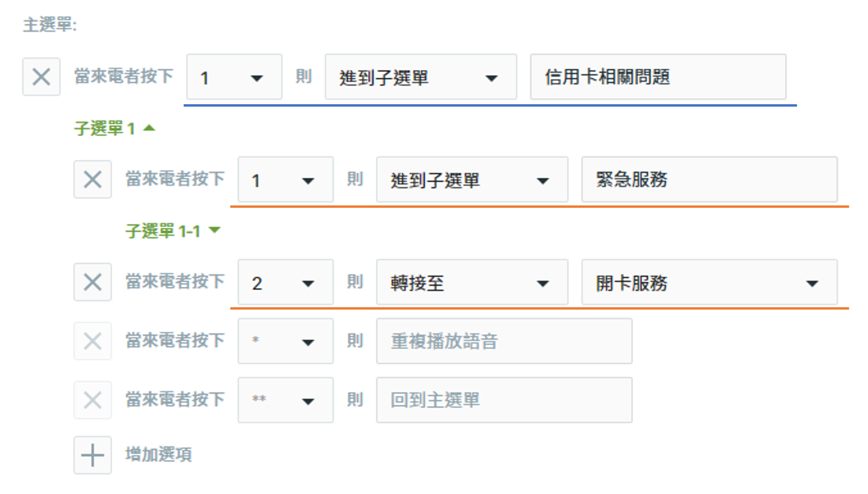Open the double asterisk key dropdown
Viewport: 868px width, 494px height.
286,400
